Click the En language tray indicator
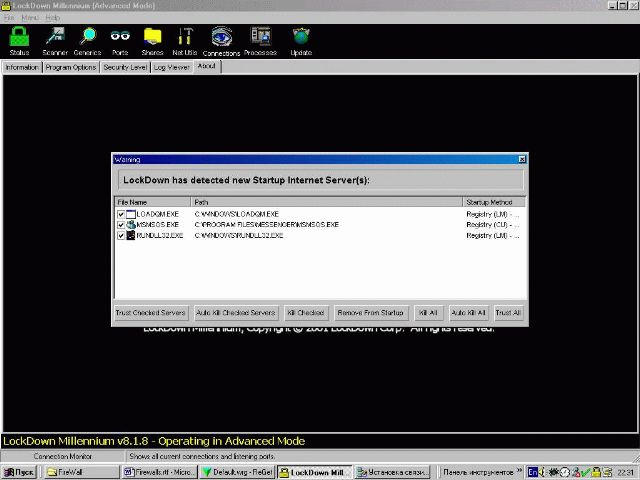 pos(532,472)
